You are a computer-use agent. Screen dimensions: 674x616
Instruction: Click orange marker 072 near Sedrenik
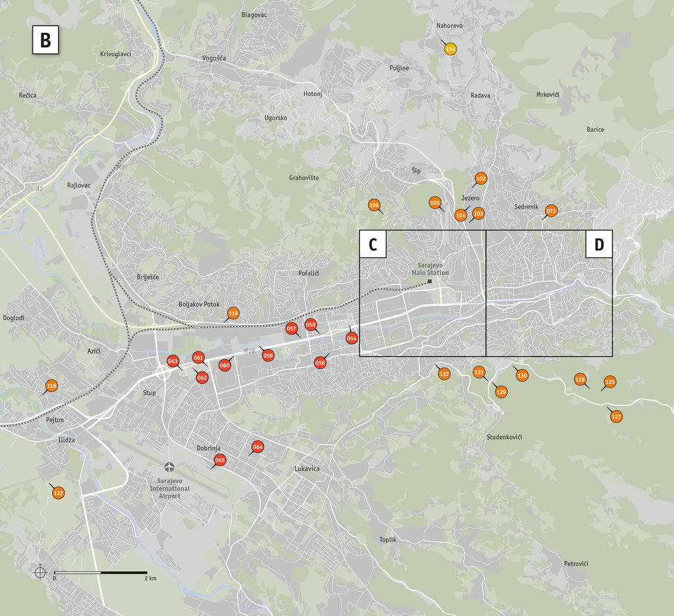552,211
